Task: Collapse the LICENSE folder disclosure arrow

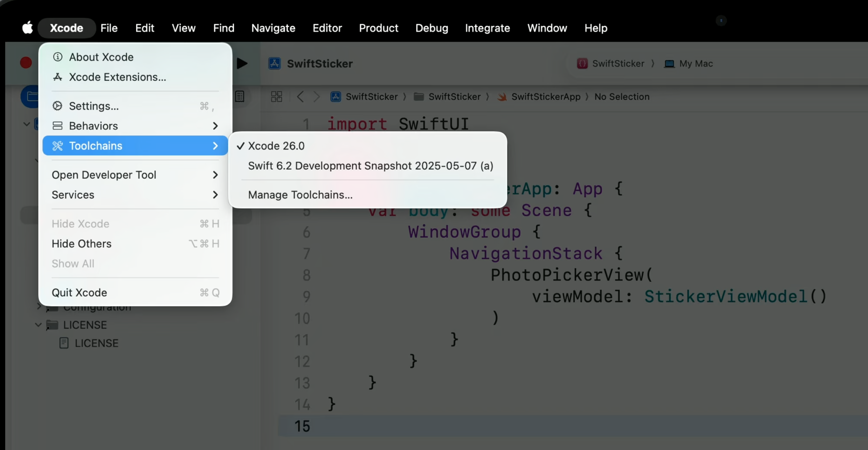Action: tap(38, 325)
